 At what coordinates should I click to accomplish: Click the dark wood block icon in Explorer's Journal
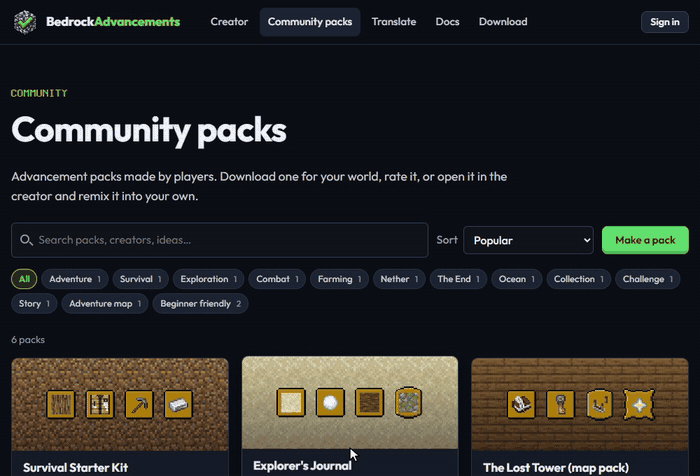point(369,402)
